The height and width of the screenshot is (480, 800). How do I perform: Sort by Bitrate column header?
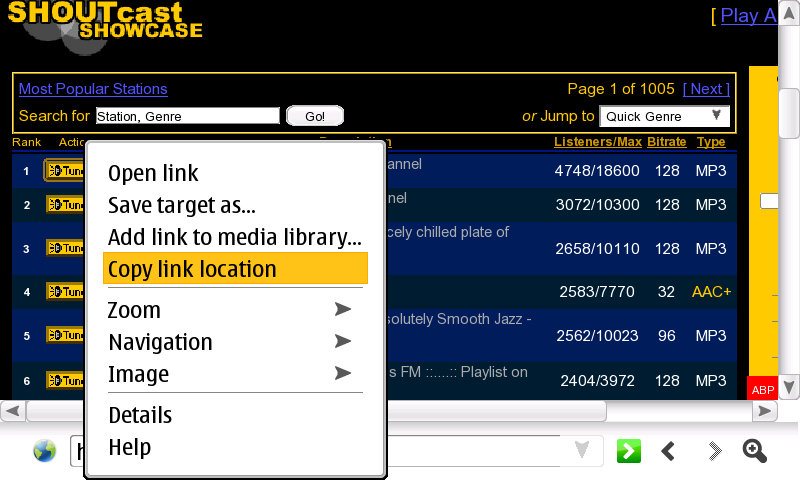pyautogui.click(x=667, y=142)
